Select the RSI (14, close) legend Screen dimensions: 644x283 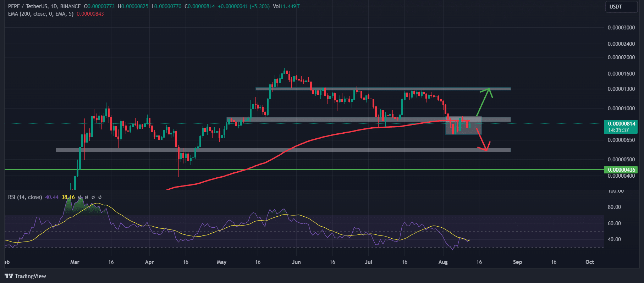25,197
